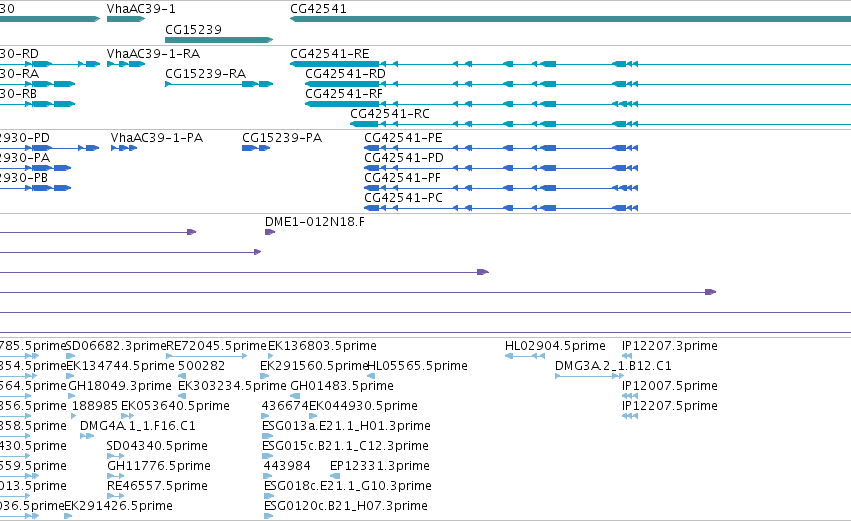The width and height of the screenshot is (851, 521).
Task: Click the VhaAC39-1-PA protein label
Action: pos(157,138)
